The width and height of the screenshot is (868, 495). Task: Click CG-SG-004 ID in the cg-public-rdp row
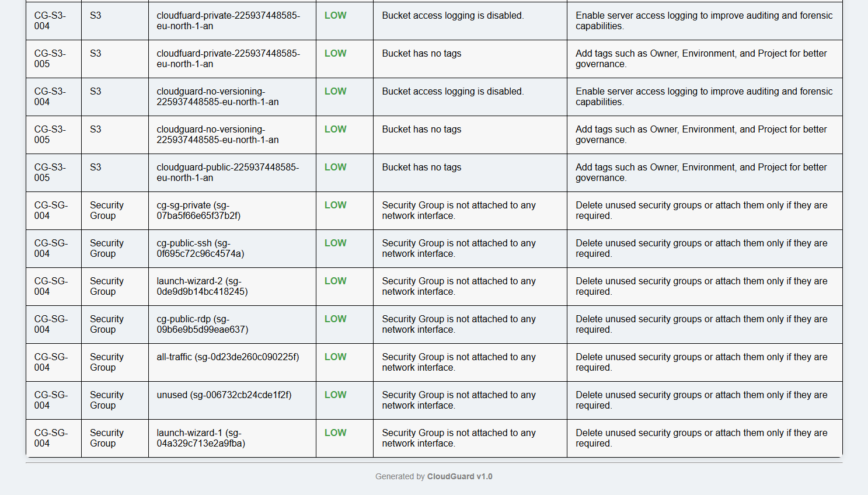51,324
